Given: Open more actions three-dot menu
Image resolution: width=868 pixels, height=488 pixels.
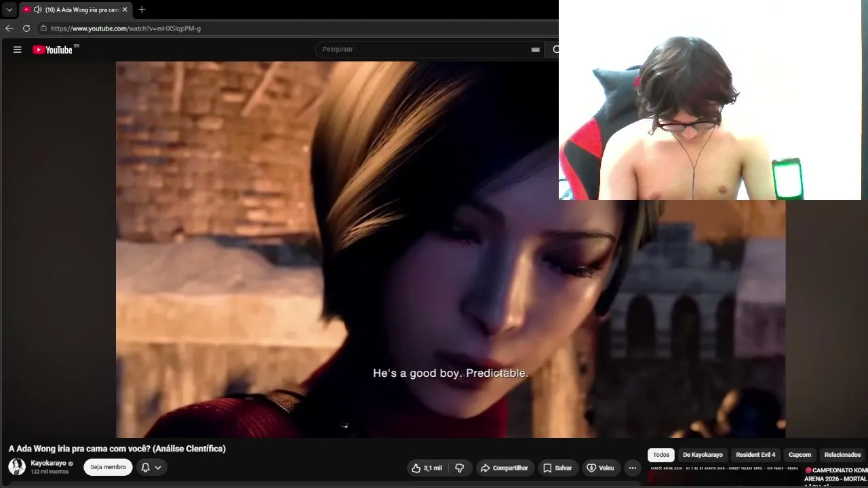Looking at the screenshot, I should point(633,468).
